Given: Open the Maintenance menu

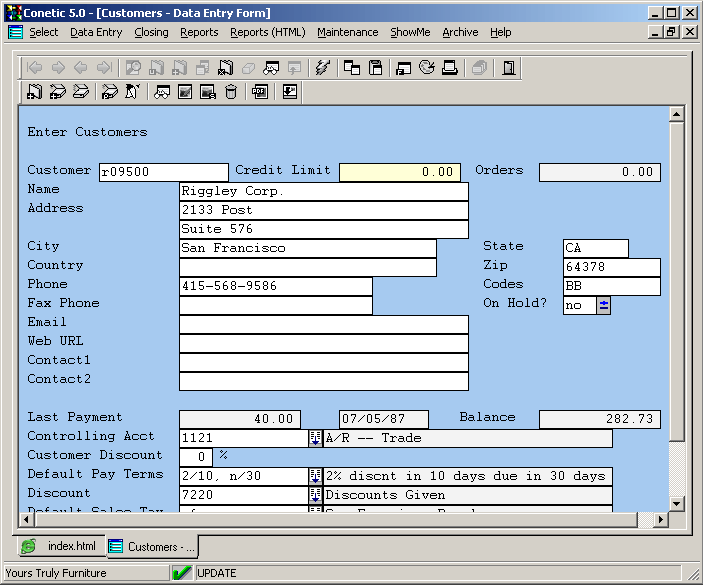Looking at the screenshot, I should tap(347, 32).
